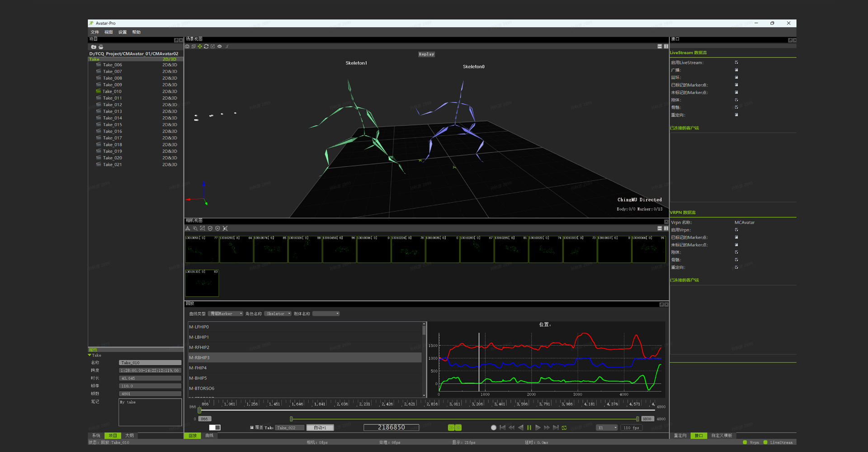Open the 文件 menu

[x=95, y=32]
